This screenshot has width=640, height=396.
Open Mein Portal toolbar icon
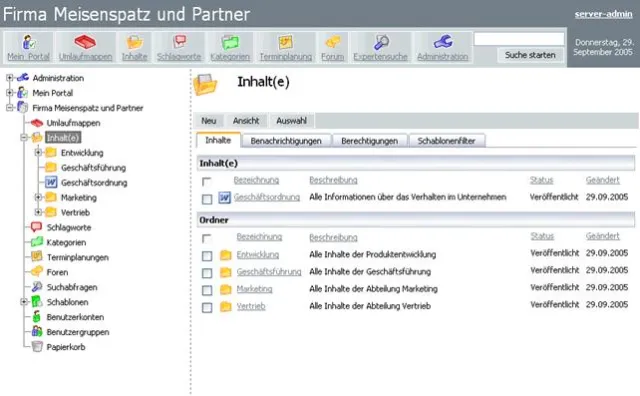(29, 42)
